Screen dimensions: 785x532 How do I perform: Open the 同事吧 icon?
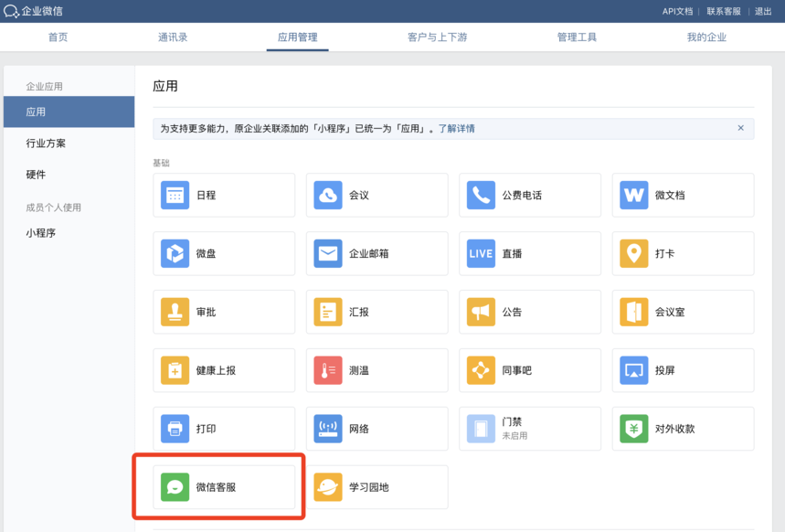tap(481, 370)
